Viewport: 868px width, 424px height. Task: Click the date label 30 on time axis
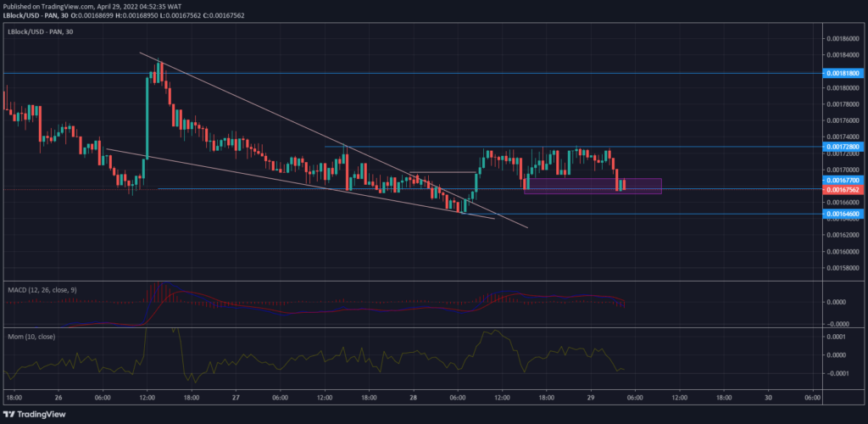pyautogui.click(x=768, y=398)
